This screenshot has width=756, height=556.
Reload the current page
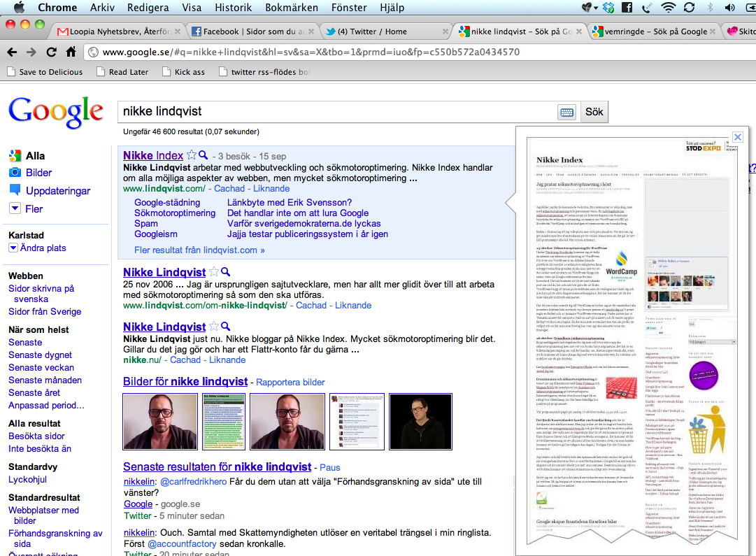pyautogui.click(x=51, y=52)
